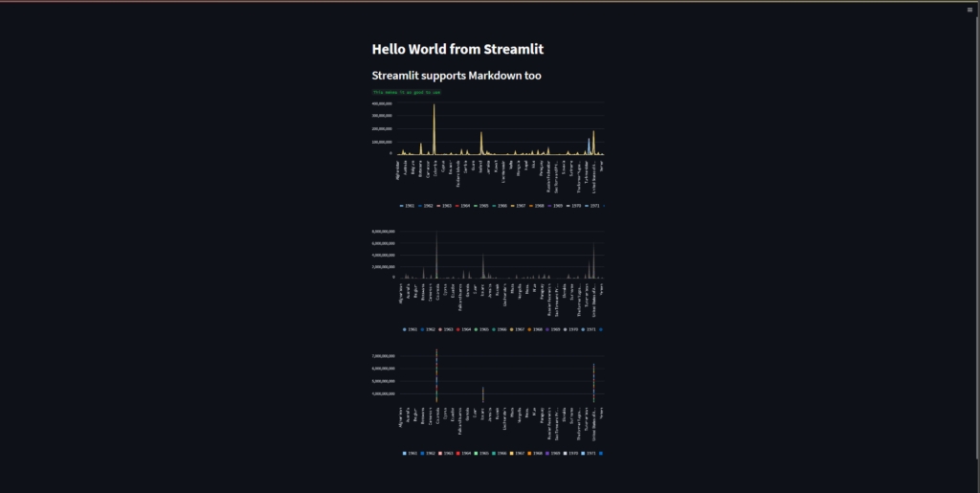The height and width of the screenshot is (493, 980).
Task: Toggle 1961 series in line chart legend
Action: click(408, 206)
